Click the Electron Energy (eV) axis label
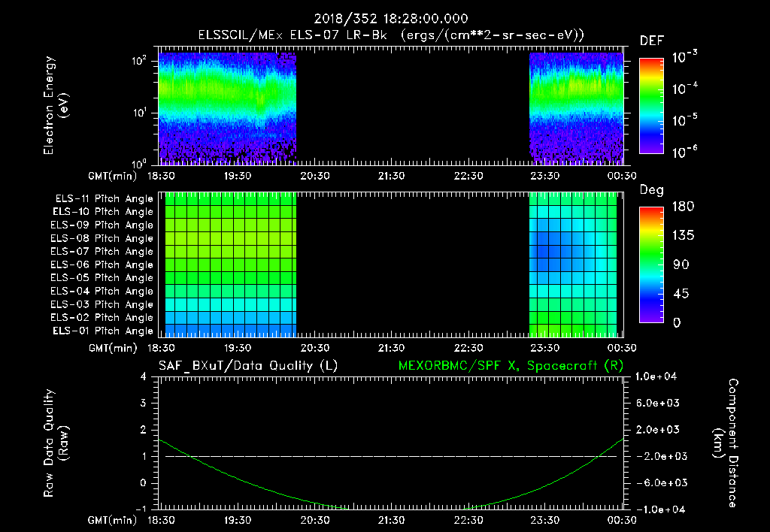Screen dimensions: 770x532 [x=56, y=105]
